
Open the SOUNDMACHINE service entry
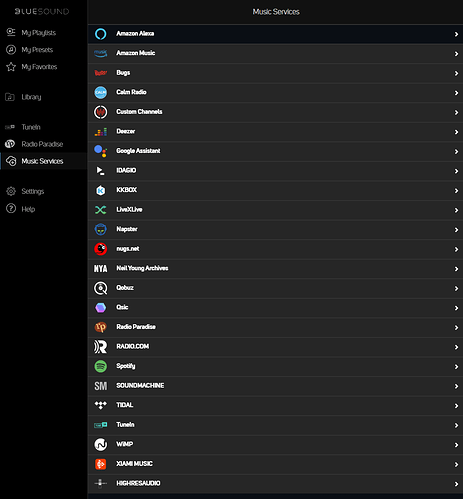coord(275,386)
